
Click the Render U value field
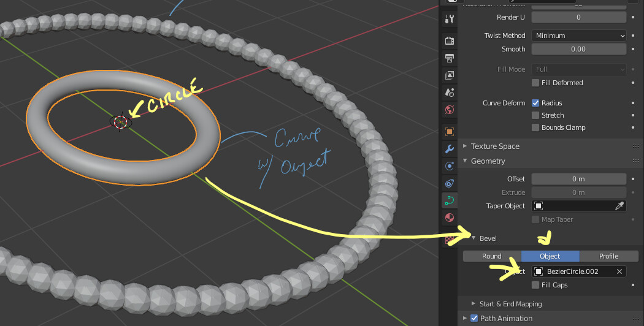(x=579, y=17)
